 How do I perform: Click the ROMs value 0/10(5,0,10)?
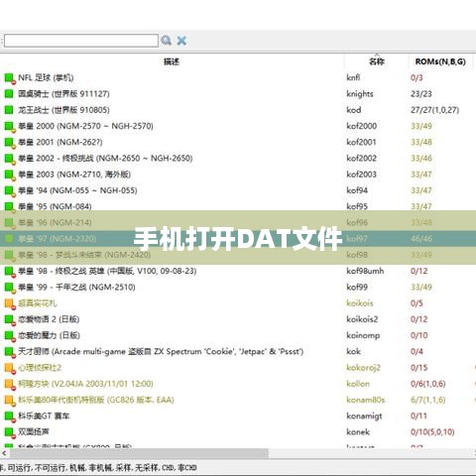click(432, 432)
